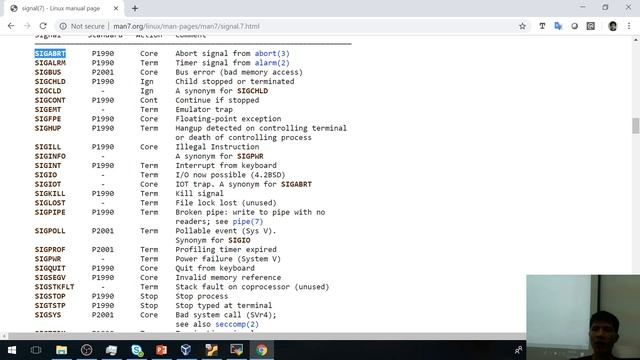The image size is (640, 360).
Task: Click the SIGSYS signal name
Action: (48, 315)
